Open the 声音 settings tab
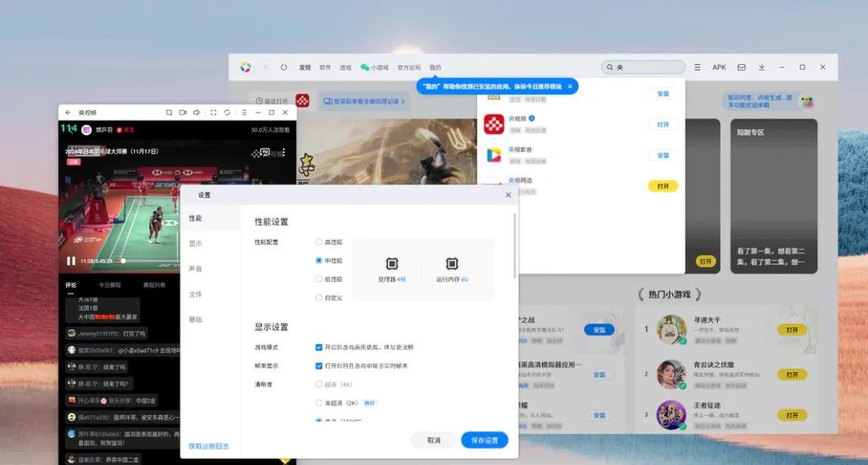Image resolution: width=868 pixels, height=465 pixels. tap(196, 268)
